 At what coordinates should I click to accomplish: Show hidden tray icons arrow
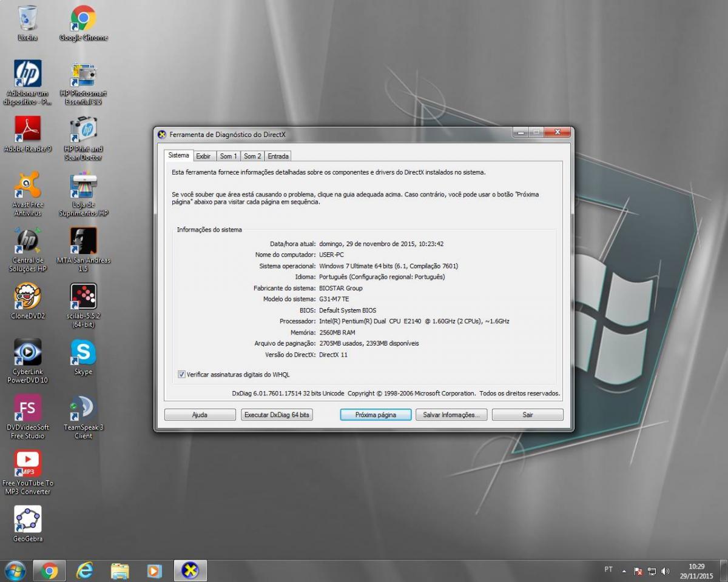(x=624, y=571)
